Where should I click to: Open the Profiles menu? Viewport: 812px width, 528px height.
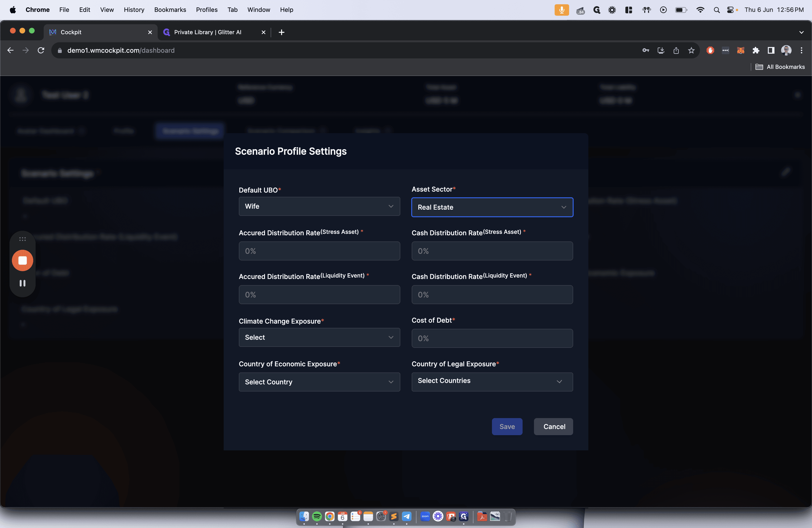(207, 9)
